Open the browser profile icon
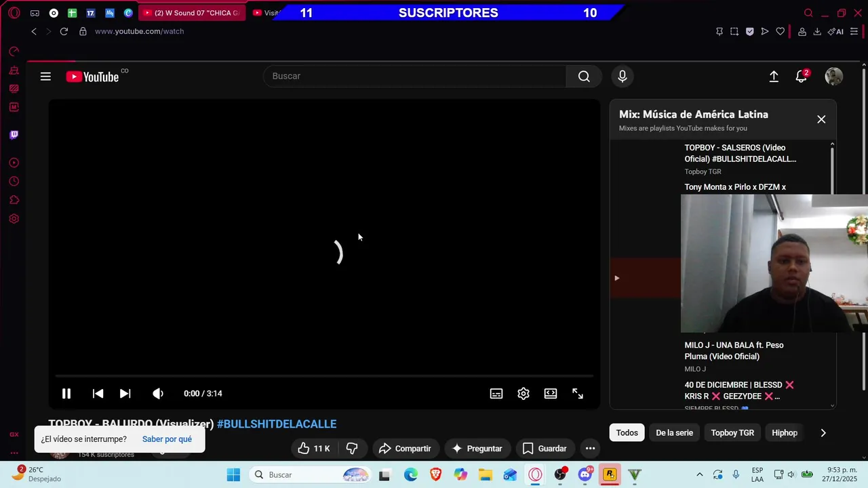The image size is (868, 488). 802,31
